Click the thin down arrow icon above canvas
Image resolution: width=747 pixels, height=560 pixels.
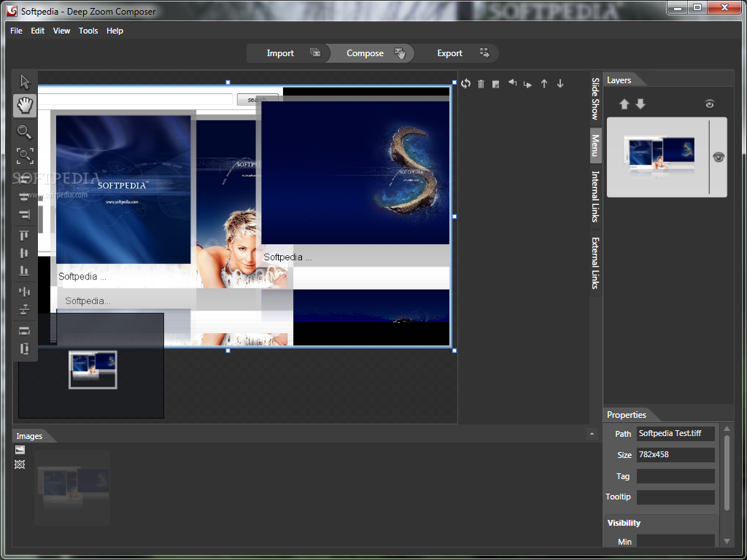pyautogui.click(x=560, y=84)
